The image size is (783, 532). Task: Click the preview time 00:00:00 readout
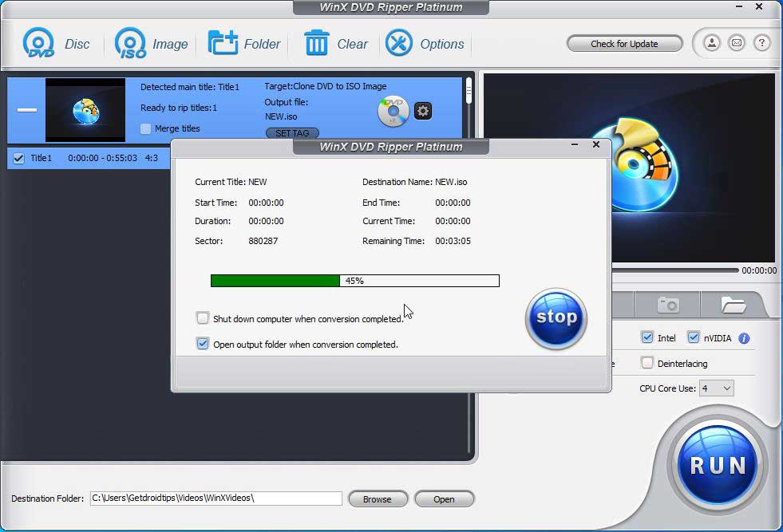(x=759, y=270)
